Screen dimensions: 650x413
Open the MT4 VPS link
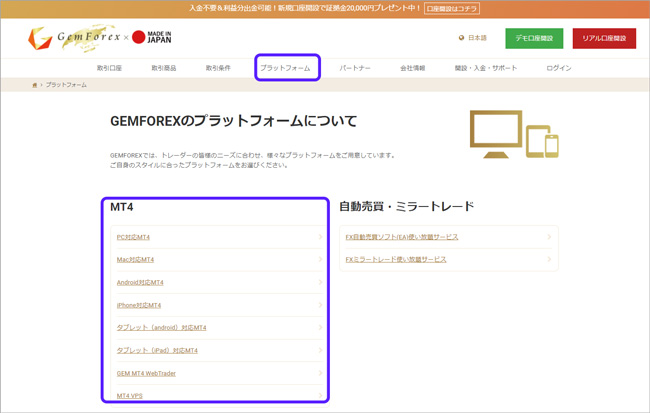[130, 396]
